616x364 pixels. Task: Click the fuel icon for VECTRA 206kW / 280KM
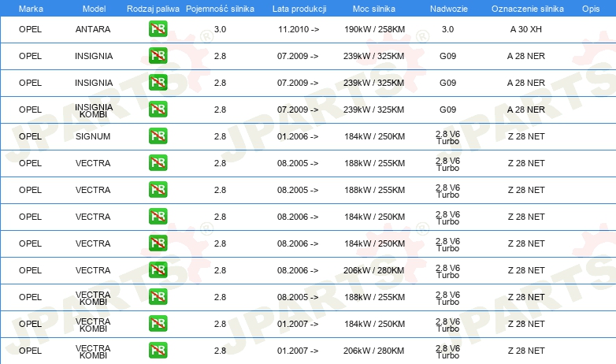pyautogui.click(x=158, y=270)
